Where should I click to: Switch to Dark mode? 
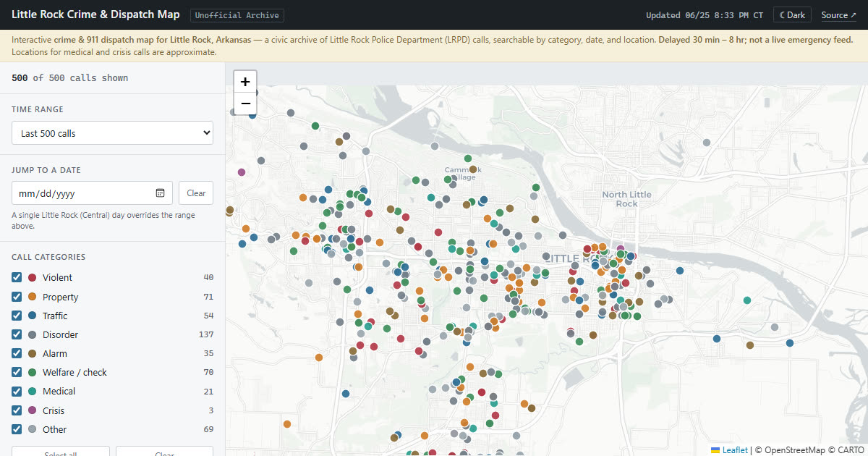pos(792,15)
